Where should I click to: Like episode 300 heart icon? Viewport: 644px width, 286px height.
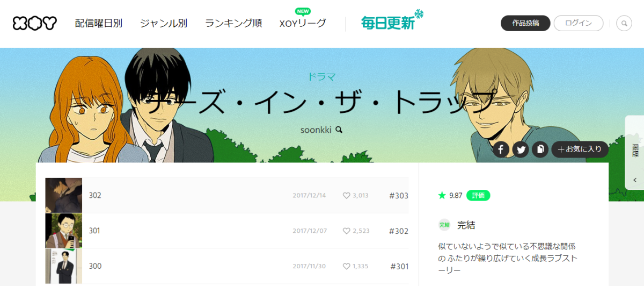tap(346, 267)
